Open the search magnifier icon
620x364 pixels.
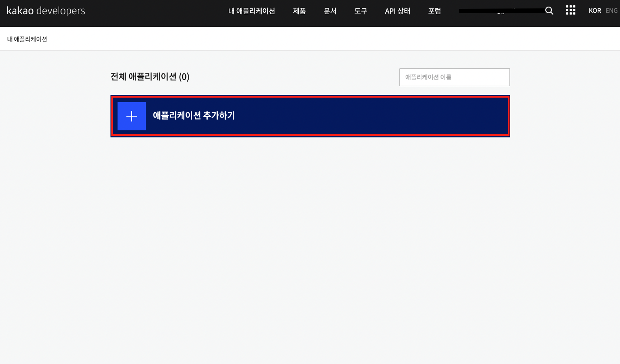[x=549, y=11]
